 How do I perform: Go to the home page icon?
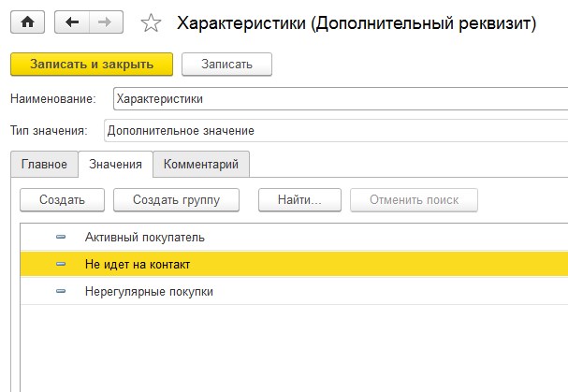point(27,22)
